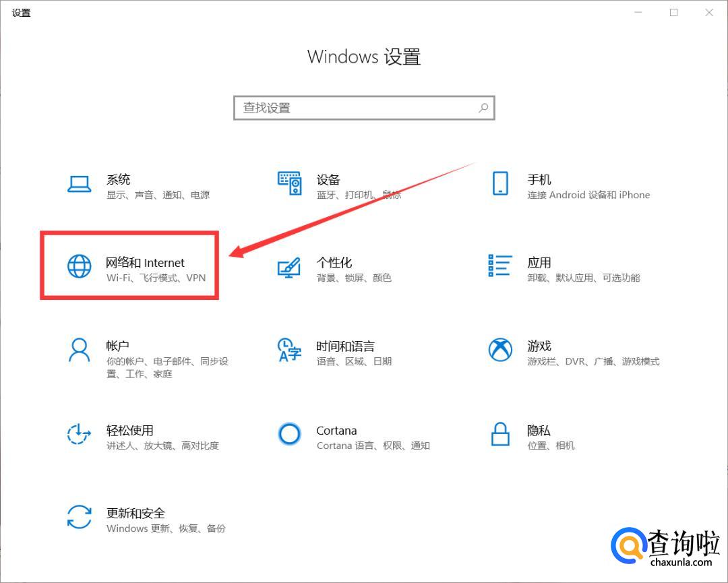This screenshot has width=728, height=583.
Task: Click the magnifier icon in search box
Action: click(x=483, y=108)
